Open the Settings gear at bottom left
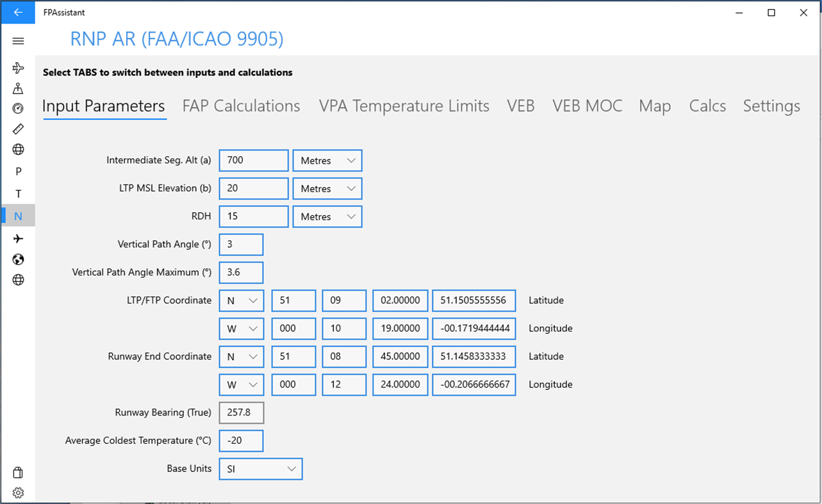This screenshot has height=504, width=822. (x=18, y=492)
